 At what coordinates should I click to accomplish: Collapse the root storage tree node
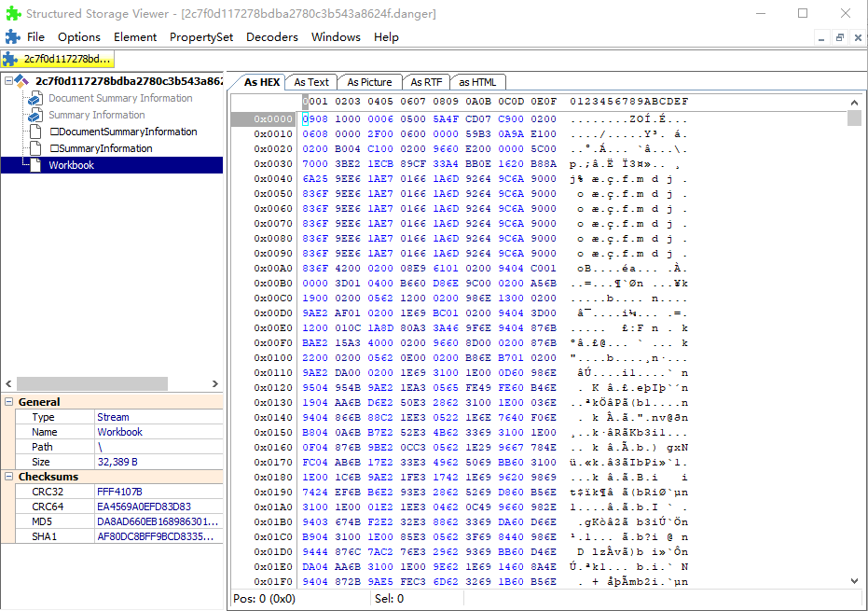click(9, 81)
